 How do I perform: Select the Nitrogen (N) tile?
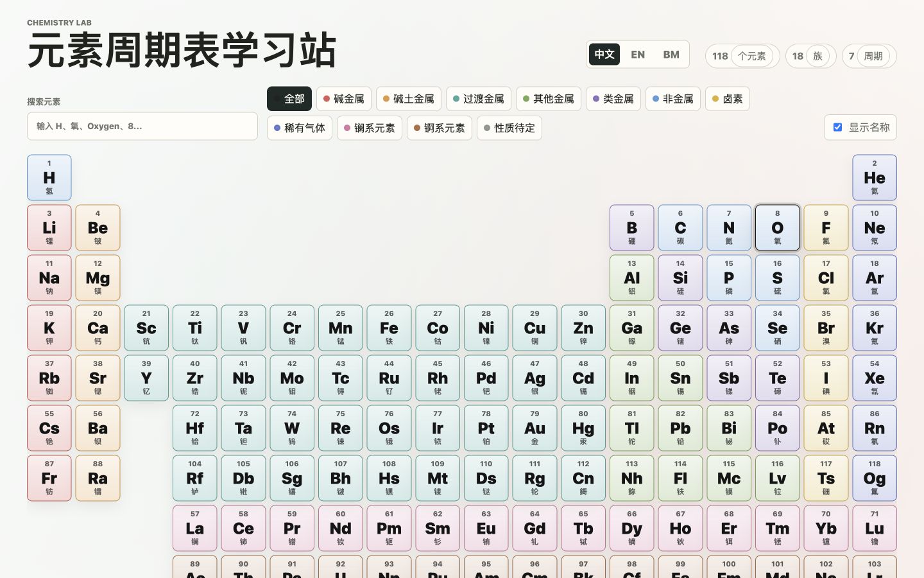tap(729, 227)
